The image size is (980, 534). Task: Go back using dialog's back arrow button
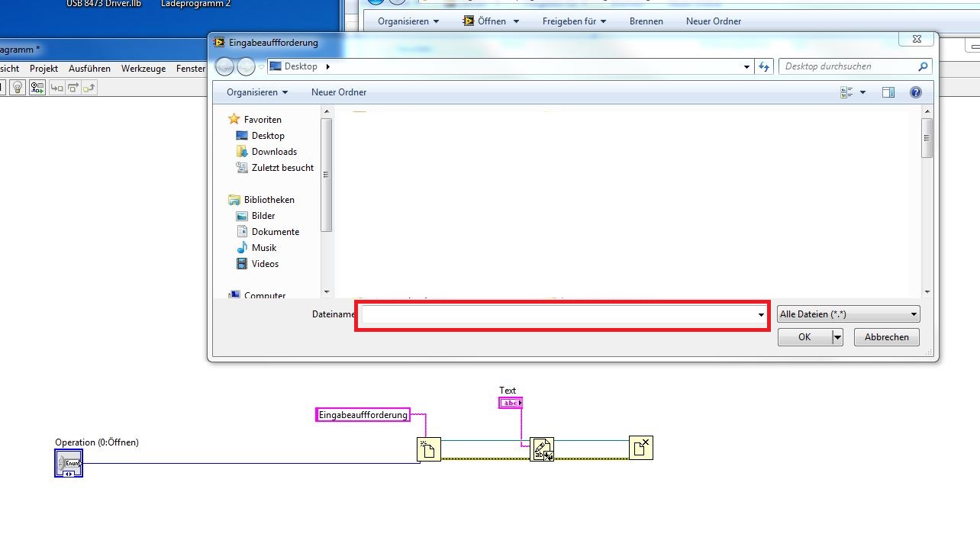[x=225, y=66]
